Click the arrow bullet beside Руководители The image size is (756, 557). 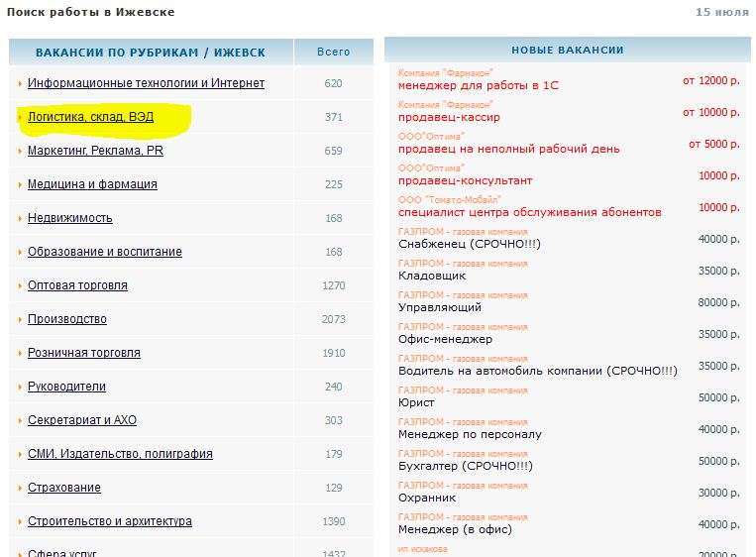point(20,387)
